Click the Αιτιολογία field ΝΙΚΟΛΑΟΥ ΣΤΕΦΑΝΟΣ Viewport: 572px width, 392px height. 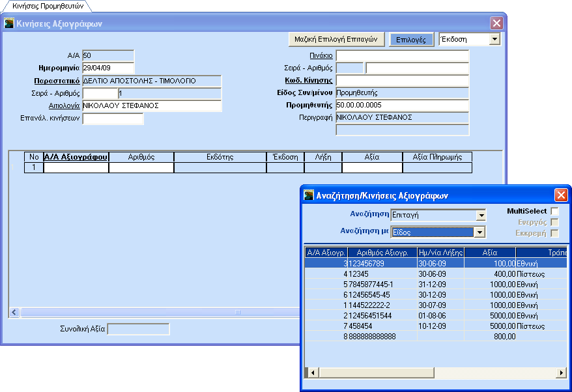152,105
